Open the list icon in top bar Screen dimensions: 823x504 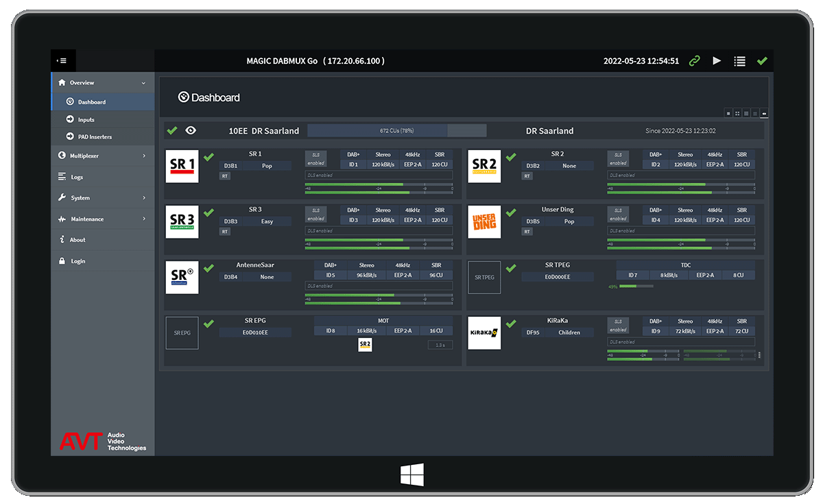tap(739, 61)
